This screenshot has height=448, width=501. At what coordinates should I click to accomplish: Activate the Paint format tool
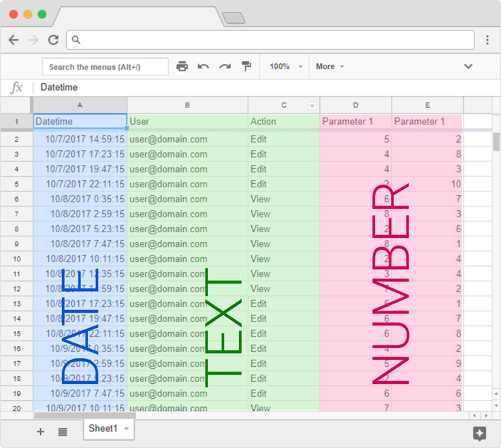(246, 66)
